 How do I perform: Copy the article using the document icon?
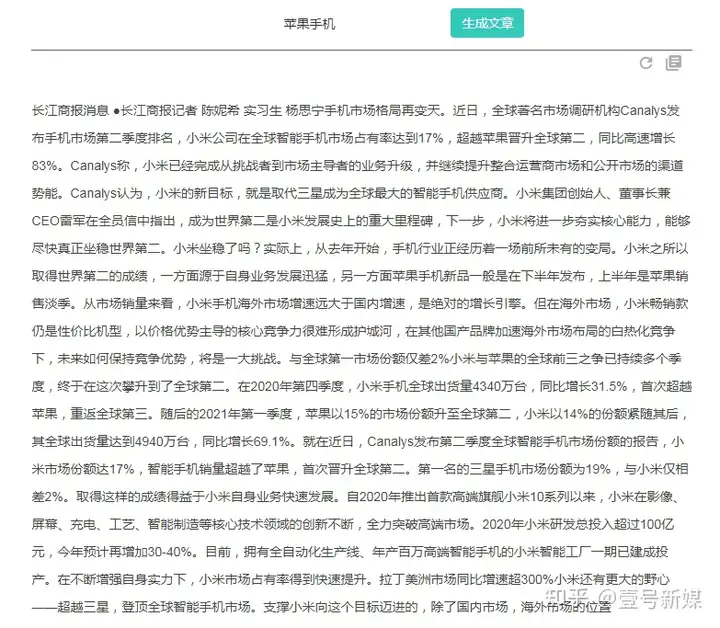tap(674, 63)
